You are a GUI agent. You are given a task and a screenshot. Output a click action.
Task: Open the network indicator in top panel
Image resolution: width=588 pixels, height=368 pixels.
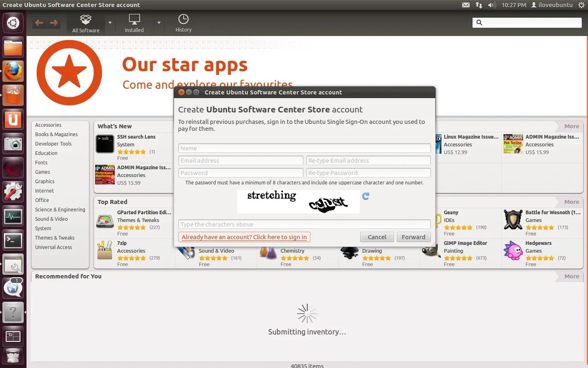479,5
